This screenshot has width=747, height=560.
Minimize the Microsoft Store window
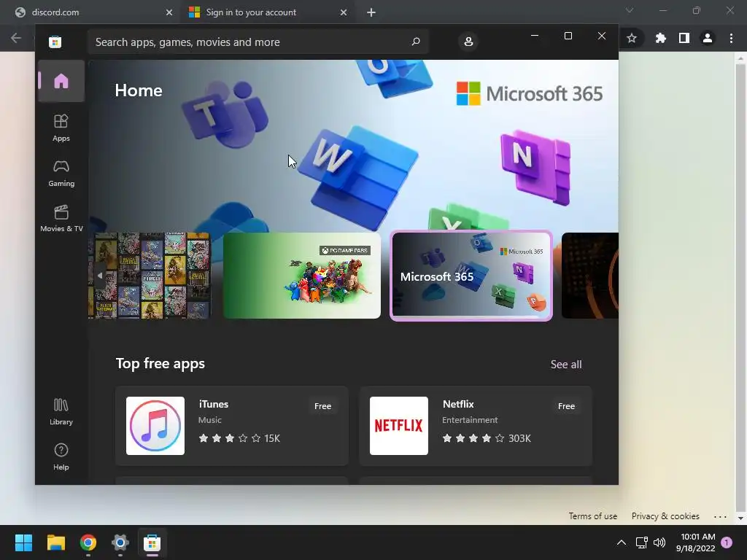(x=535, y=36)
